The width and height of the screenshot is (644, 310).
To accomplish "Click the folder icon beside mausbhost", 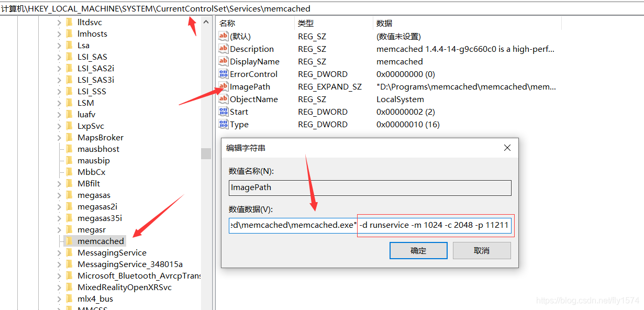I will 70,149.
